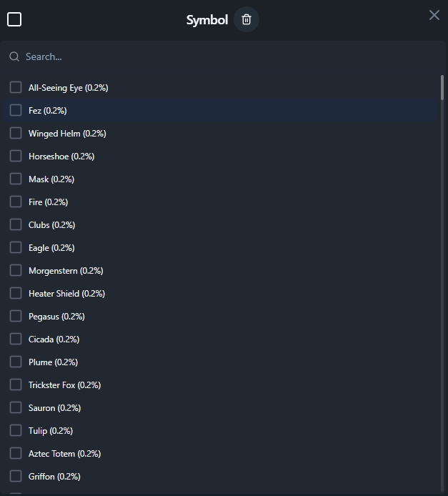
Task: Check the All-Seeing Eye checkbox
Action: (x=16, y=87)
